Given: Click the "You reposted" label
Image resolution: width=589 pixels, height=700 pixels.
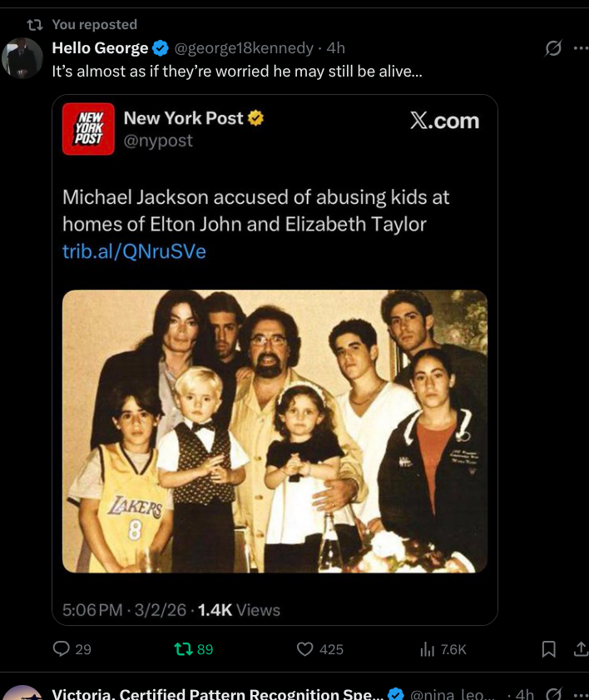Looking at the screenshot, I should point(94,24).
